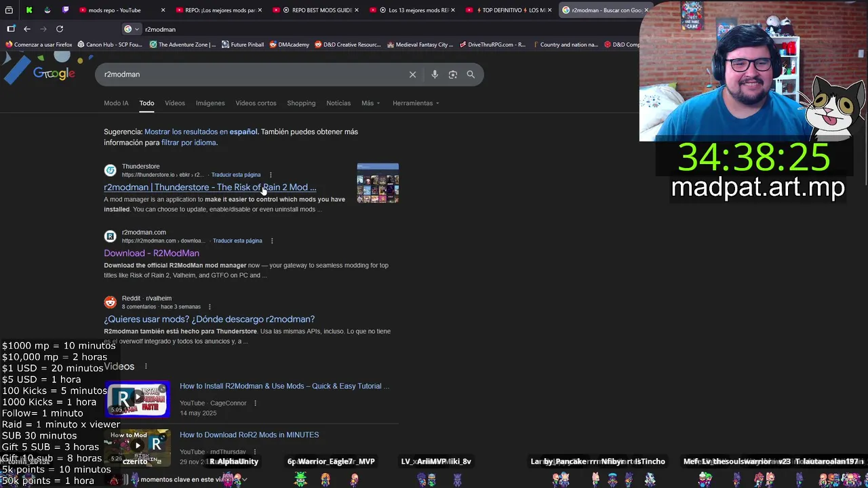Open the 'Future Pinball' bookmark
868x488 pixels.
tap(242, 45)
